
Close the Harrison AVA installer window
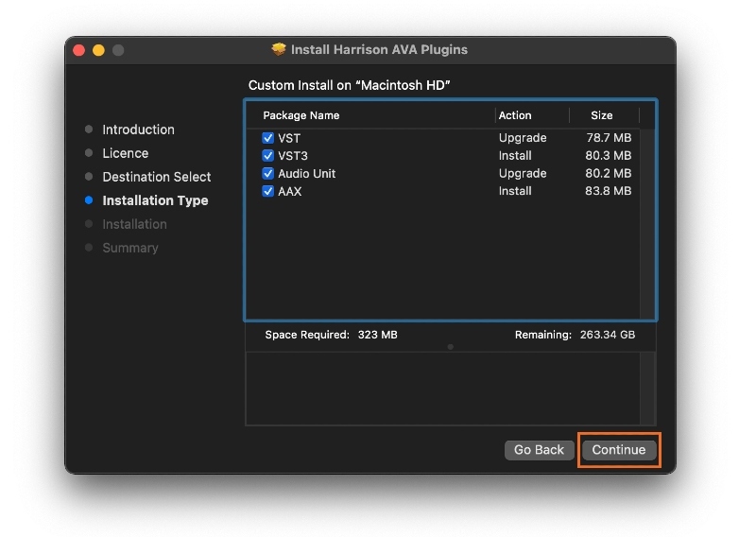click(x=79, y=49)
